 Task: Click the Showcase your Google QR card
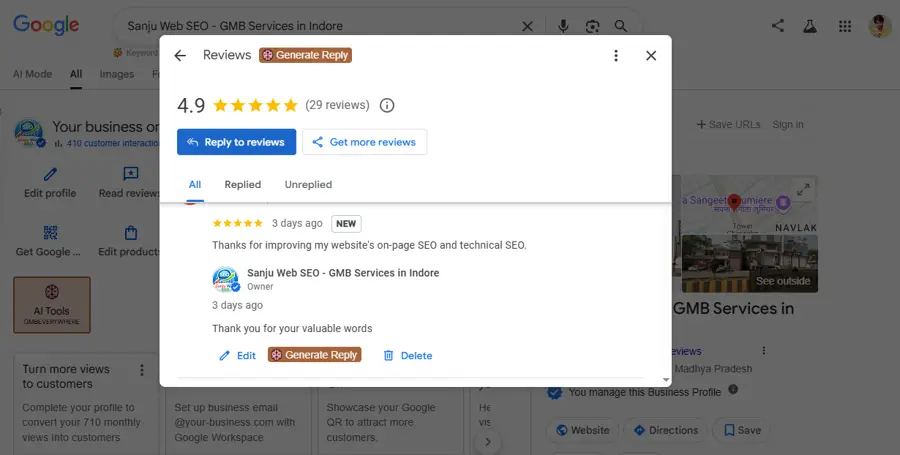(x=390, y=422)
